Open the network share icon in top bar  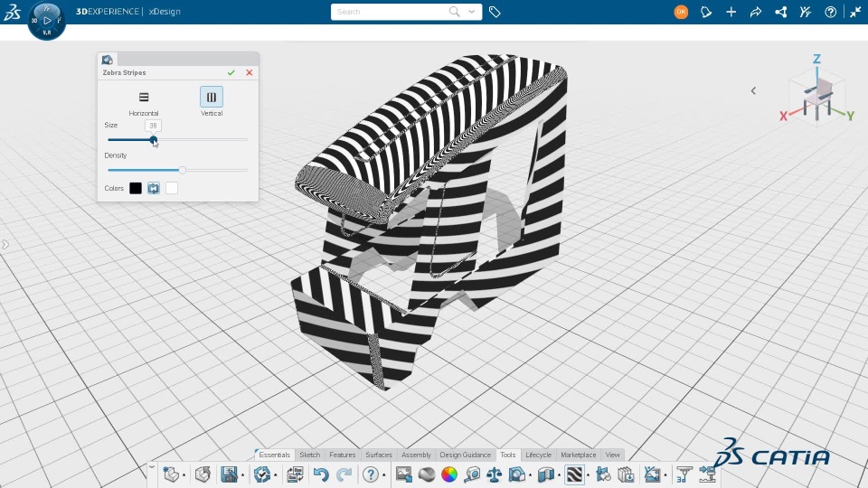780,12
